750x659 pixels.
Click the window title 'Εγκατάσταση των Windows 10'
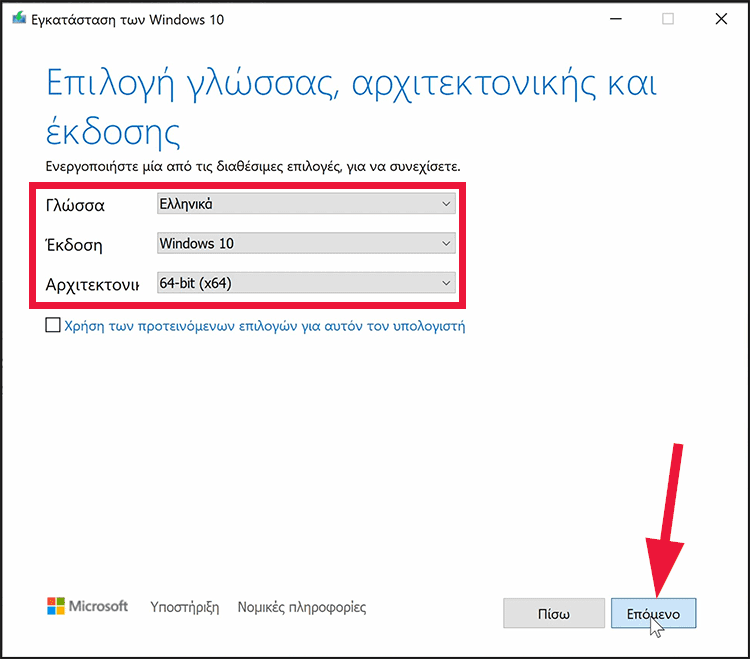pos(127,20)
